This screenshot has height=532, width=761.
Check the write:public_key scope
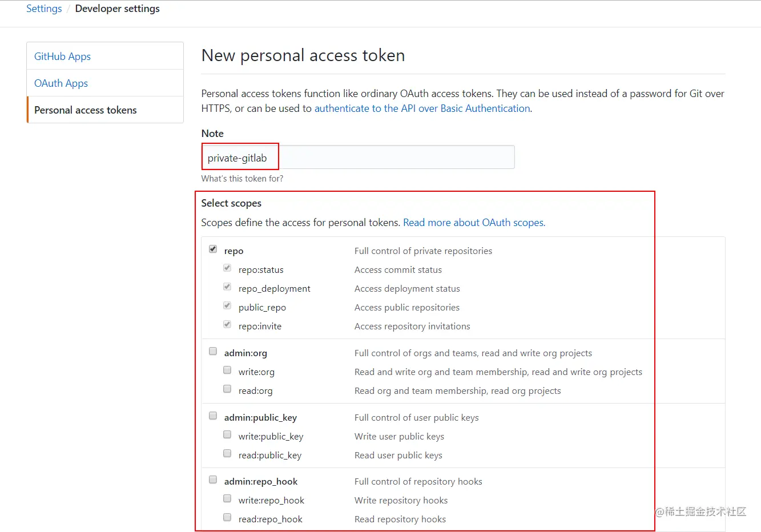pyautogui.click(x=227, y=434)
